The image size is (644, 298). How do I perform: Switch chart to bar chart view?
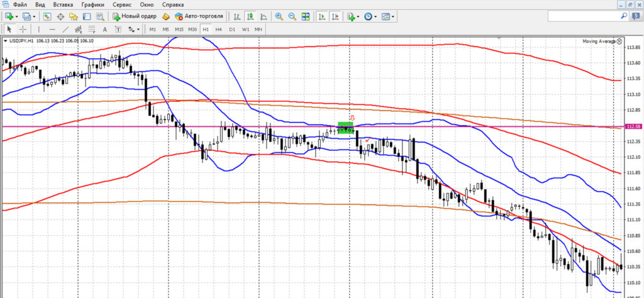coord(237,16)
